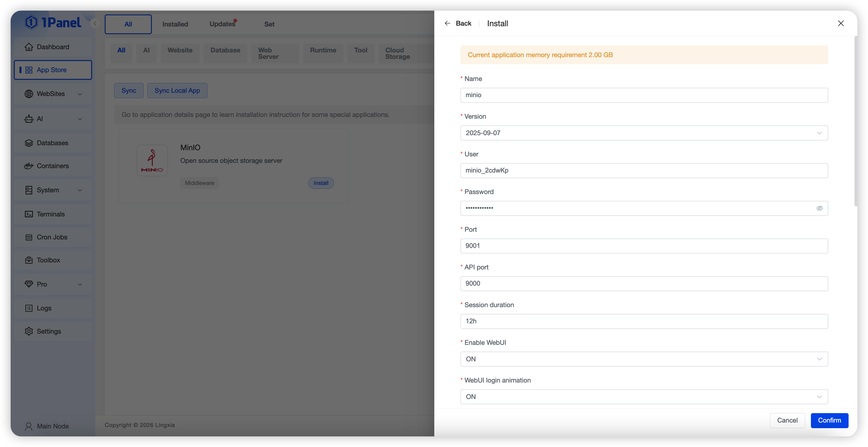This screenshot has width=868, height=447.
Task: Open the WebUI login animation dropdown
Action: (644, 397)
